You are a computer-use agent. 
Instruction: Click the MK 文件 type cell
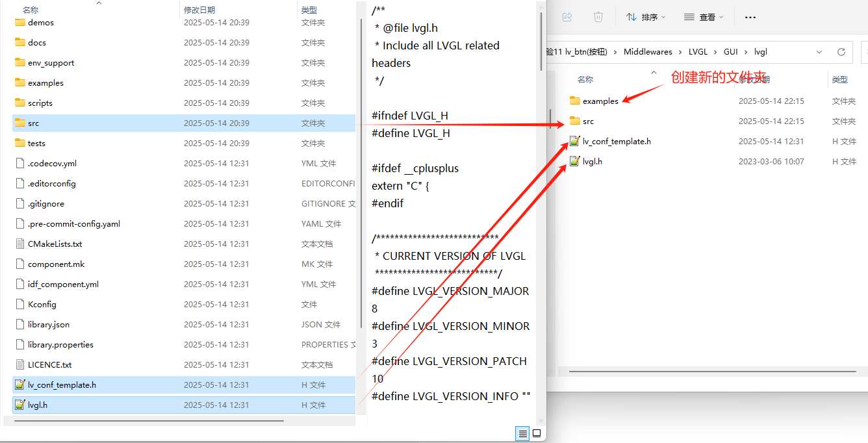click(317, 264)
